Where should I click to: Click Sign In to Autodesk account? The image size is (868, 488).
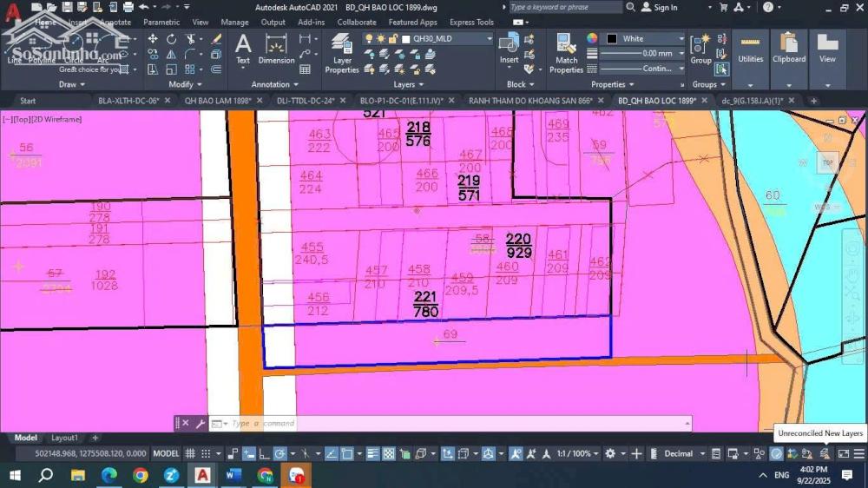666,8
